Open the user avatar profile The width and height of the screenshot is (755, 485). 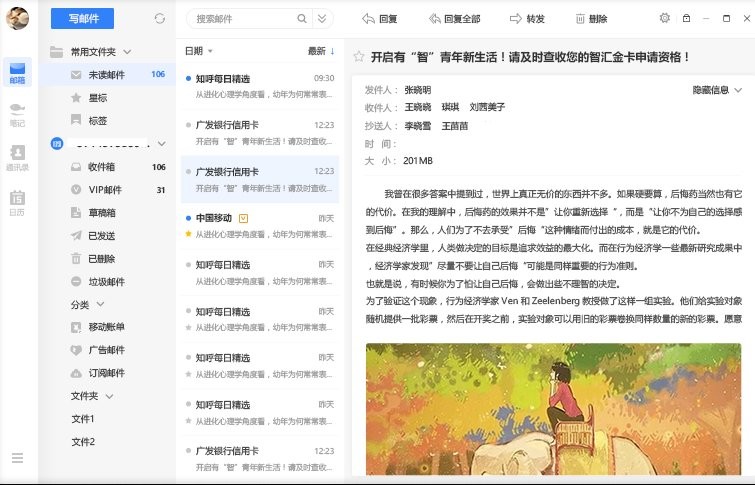17,18
